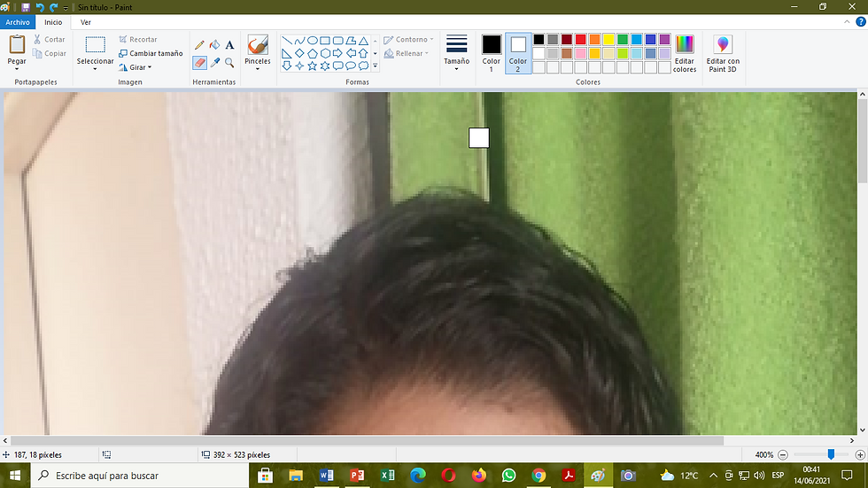
Task: Click Copiar button
Action: point(50,54)
